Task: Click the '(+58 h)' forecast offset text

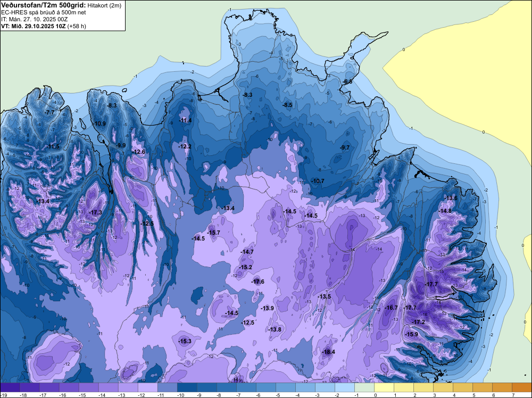Action: [77, 26]
